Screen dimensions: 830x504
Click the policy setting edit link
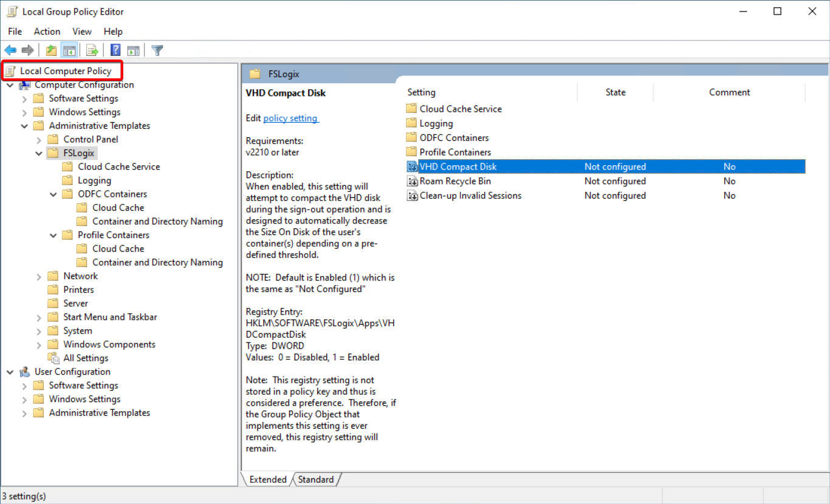(x=290, y=118)
